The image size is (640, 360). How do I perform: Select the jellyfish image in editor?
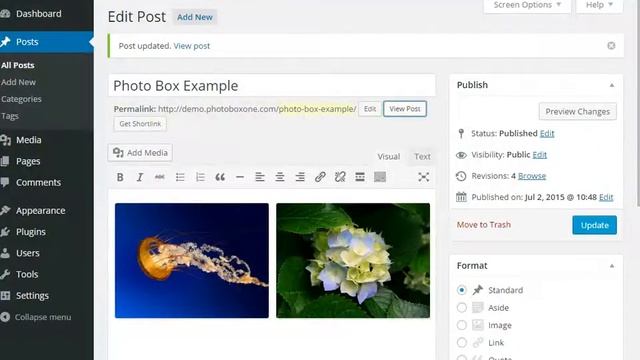pyautogui.click(x=192, y=260)
